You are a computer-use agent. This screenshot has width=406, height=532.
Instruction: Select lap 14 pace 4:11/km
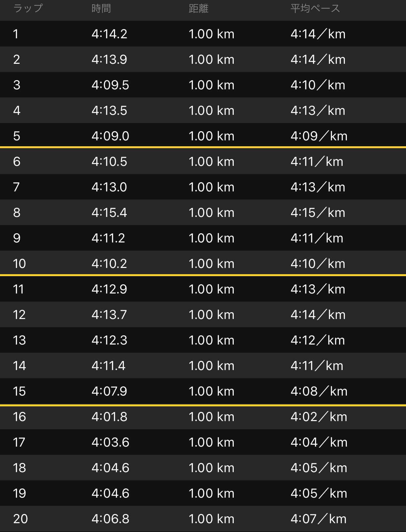[317, 366]
